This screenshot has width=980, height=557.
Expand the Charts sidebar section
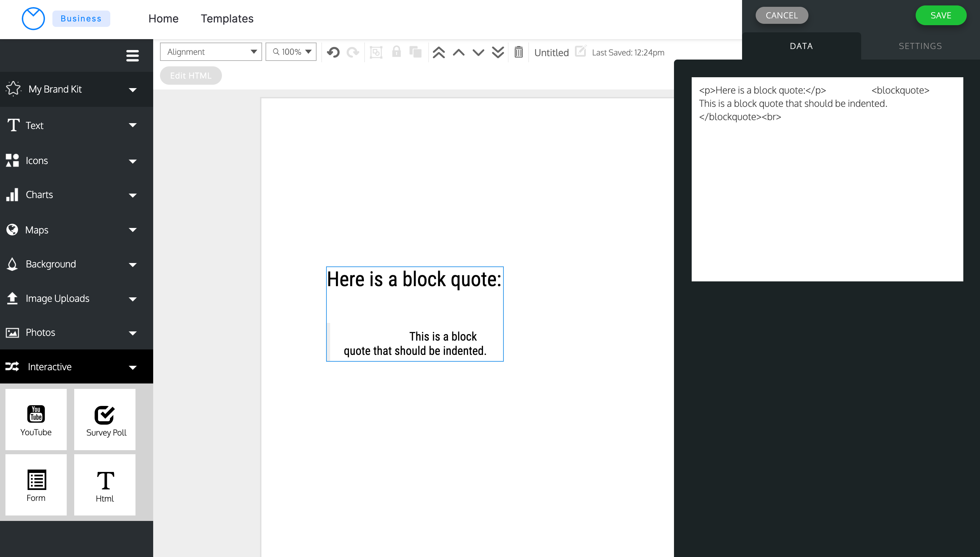77,195
